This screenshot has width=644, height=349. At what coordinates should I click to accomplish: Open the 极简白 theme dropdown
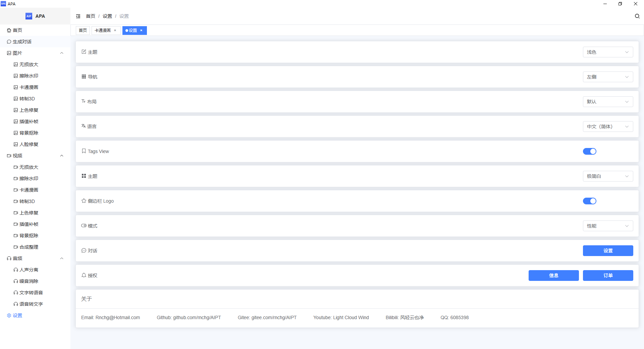coord(608,176)
